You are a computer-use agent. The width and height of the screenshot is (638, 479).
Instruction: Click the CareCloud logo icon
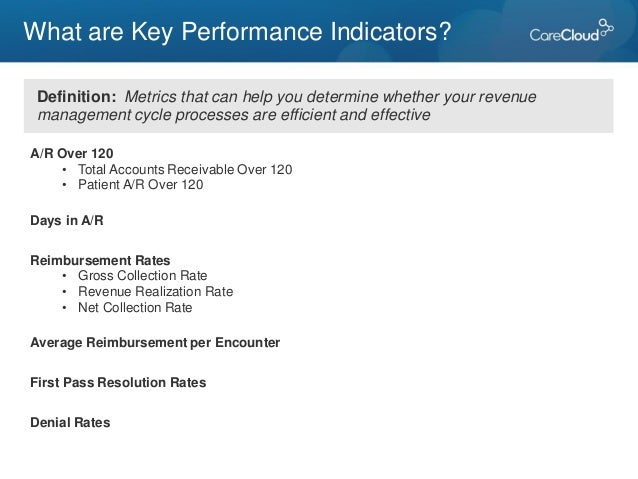572,31
